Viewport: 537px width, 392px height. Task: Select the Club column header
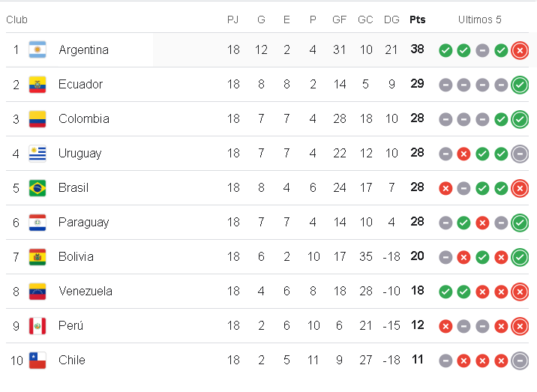[16, 19]
